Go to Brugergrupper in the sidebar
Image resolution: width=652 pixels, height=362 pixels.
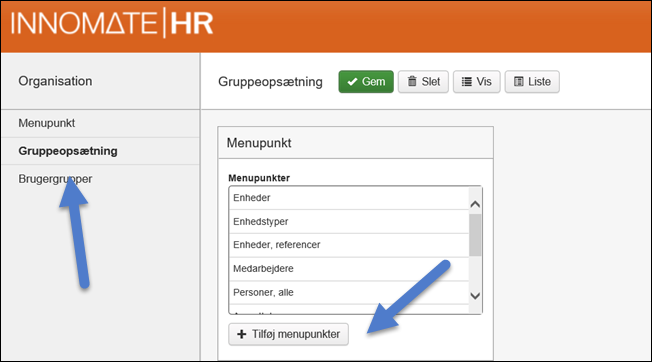coord(100,179)
